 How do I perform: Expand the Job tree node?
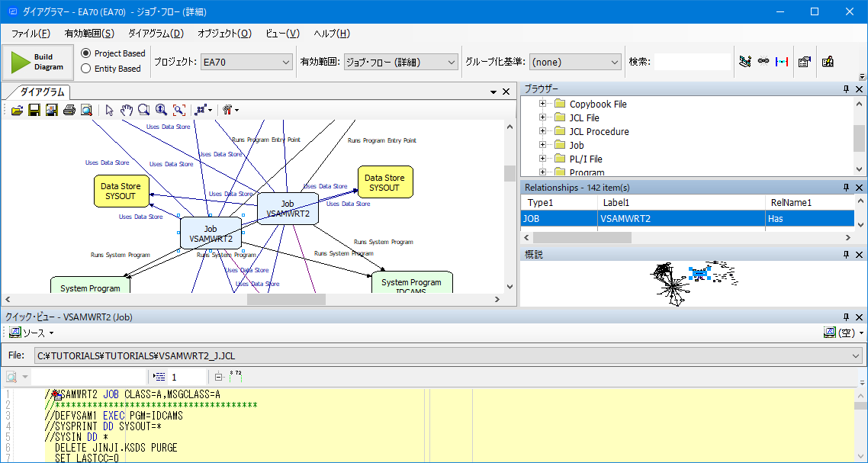[x=542, y=145]
